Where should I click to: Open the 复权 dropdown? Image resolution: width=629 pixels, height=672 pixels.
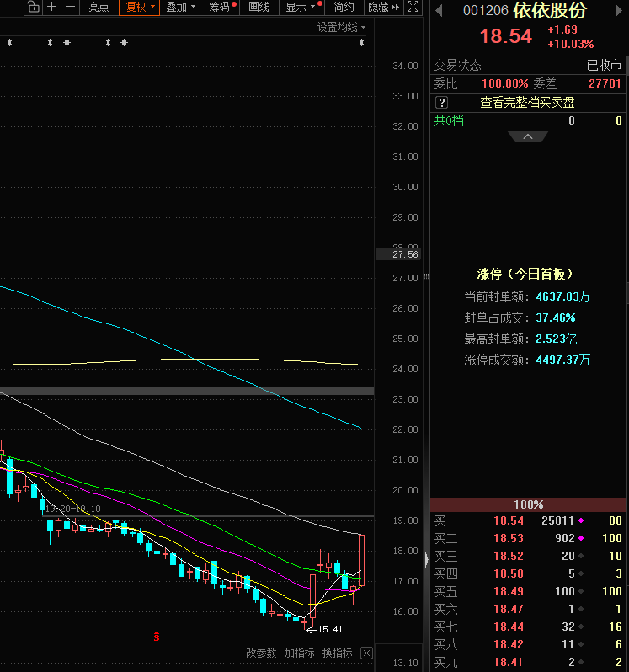(x=139, y=7)
